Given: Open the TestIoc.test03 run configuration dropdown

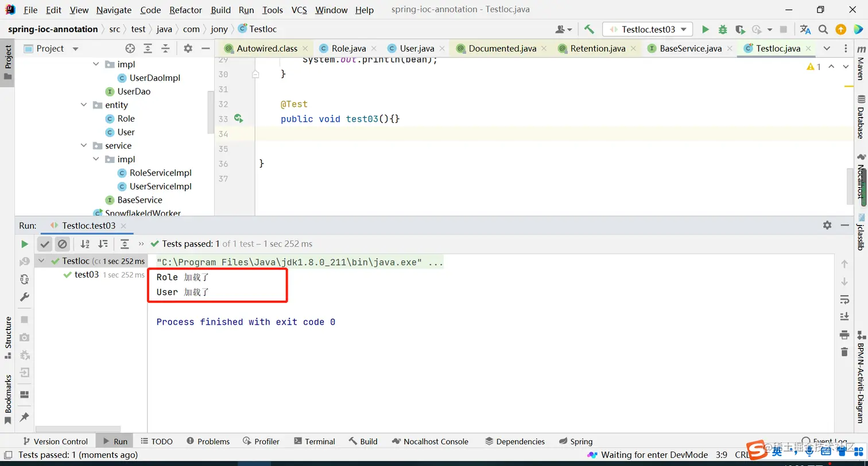Looking at the screenshot, I should tap(648, 29).
